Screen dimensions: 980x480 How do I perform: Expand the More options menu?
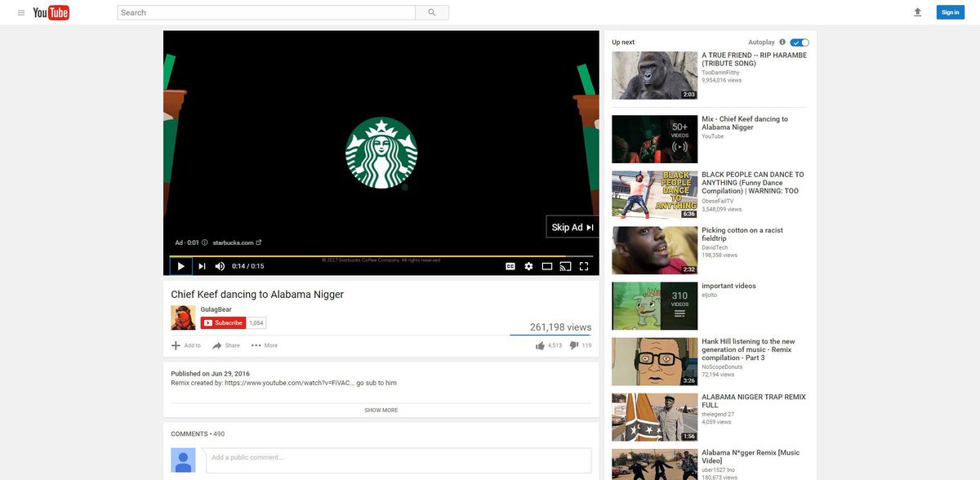click(x=265, y=345)
